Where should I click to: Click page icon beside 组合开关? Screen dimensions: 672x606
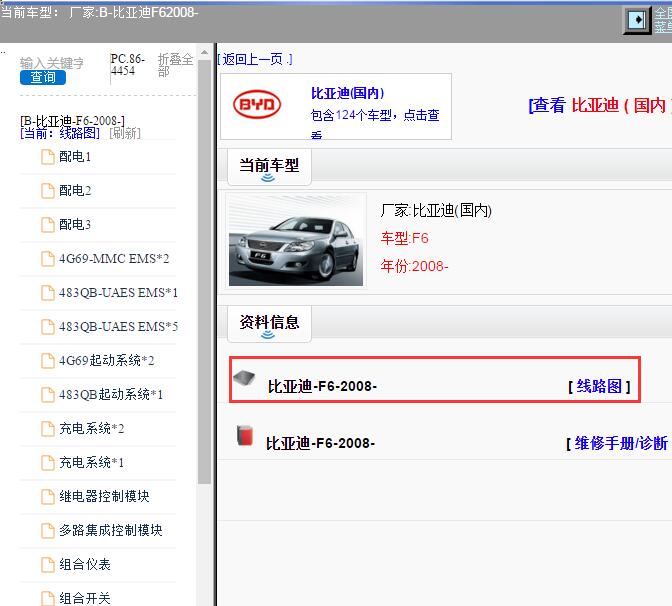[x=48, y=598]
